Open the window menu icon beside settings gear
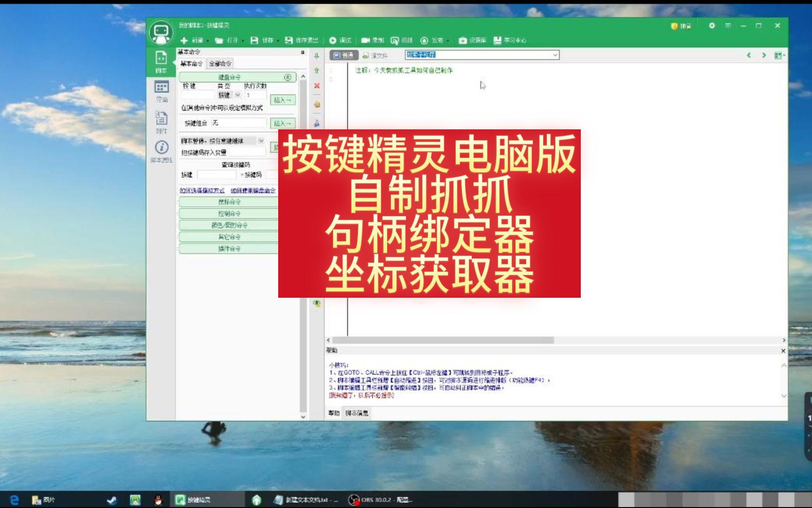The image size is (812, 508). [x=728, y=25]
